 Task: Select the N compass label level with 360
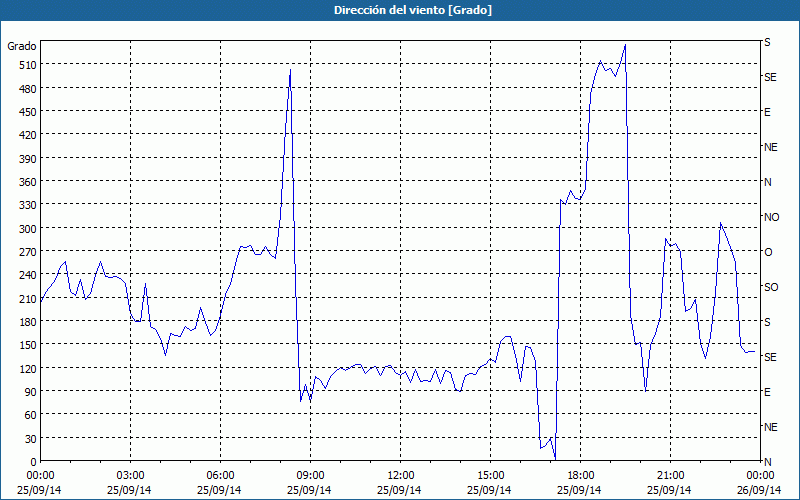(767, 182)
